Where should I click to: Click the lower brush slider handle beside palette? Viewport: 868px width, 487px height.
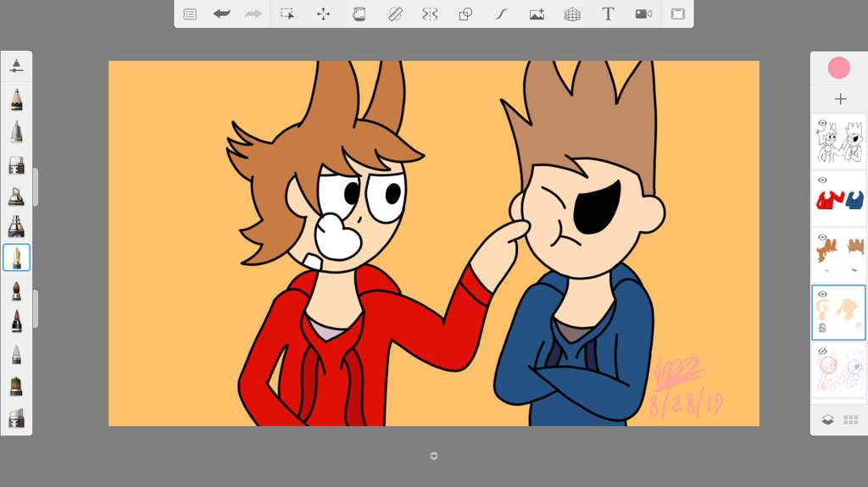pos(36,308)
